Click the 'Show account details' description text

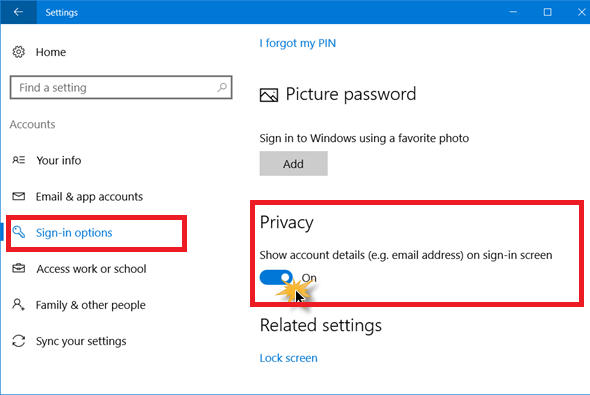pos(406,255)
